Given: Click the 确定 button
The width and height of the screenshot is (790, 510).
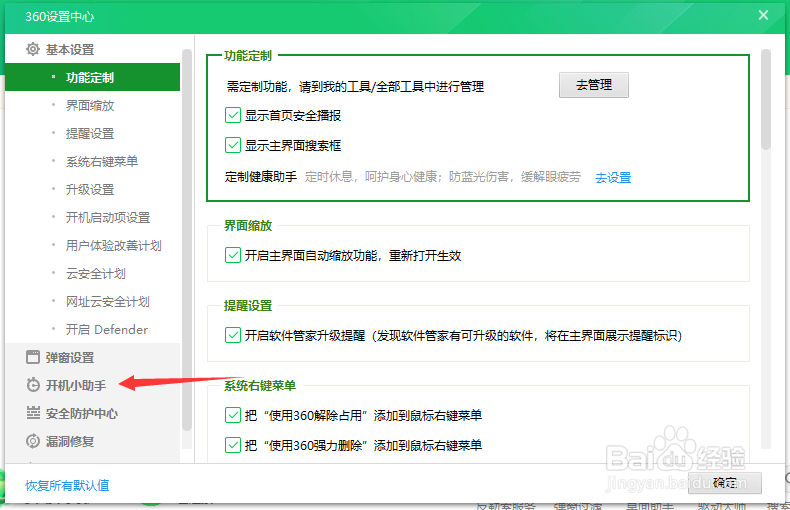Looking at the screenshot, I should pyautogui.click(x=725, y=483).
